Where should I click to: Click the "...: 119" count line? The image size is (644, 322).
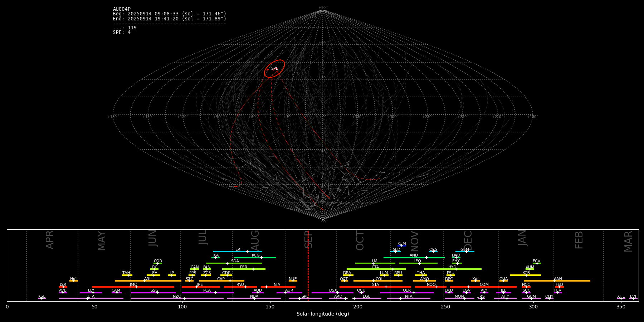pyautogui.click(x=125, y=28)
